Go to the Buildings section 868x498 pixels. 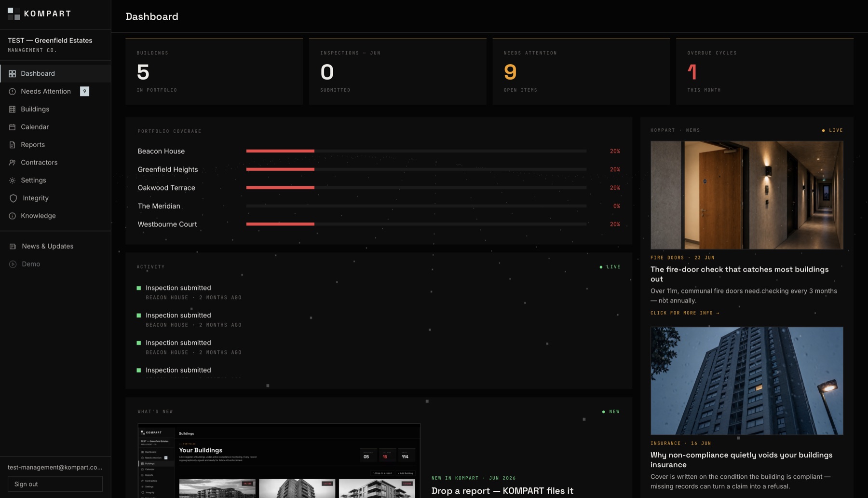point(55,109)
